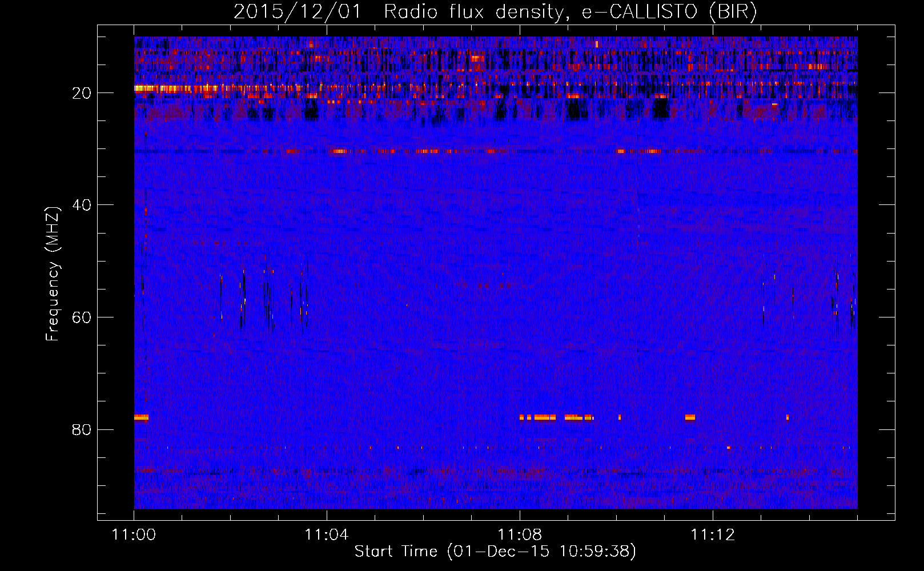The height and width of the screenshot is (571, 924).
Task: Click the '40' frequency tick label
Action: [82, 205]
